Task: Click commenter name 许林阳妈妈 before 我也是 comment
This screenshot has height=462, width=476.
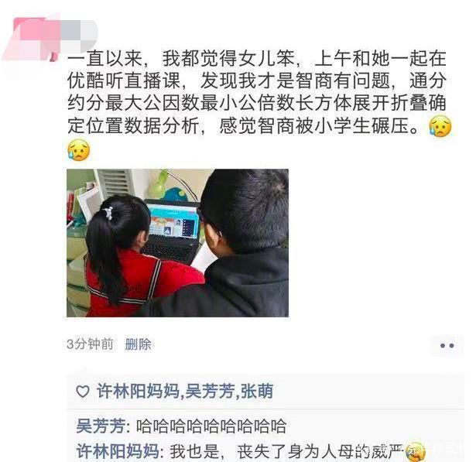Action: 118,450
